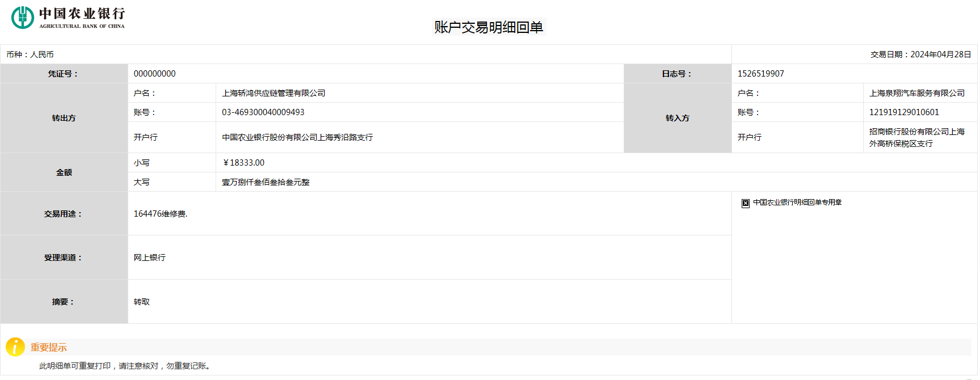The width and height of the screenshot is (980, 380).
Task: Click the Agricultural Bank of China logo
Action: tap(68, 18)
